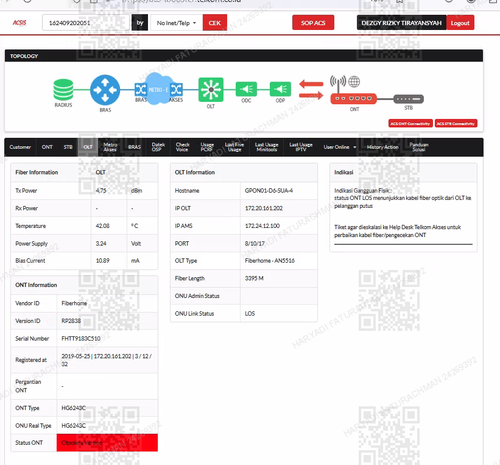The height and width of the screenshot is (465, 500).
Task: Select IP OLT value 172.20.161.202
Action: click(x=264, y=208)
